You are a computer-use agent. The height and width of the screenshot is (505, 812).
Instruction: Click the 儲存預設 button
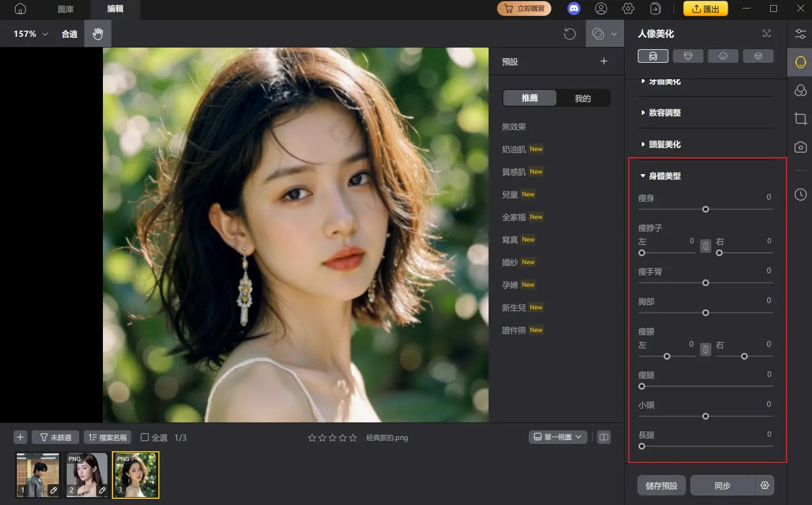coord(661,485)
